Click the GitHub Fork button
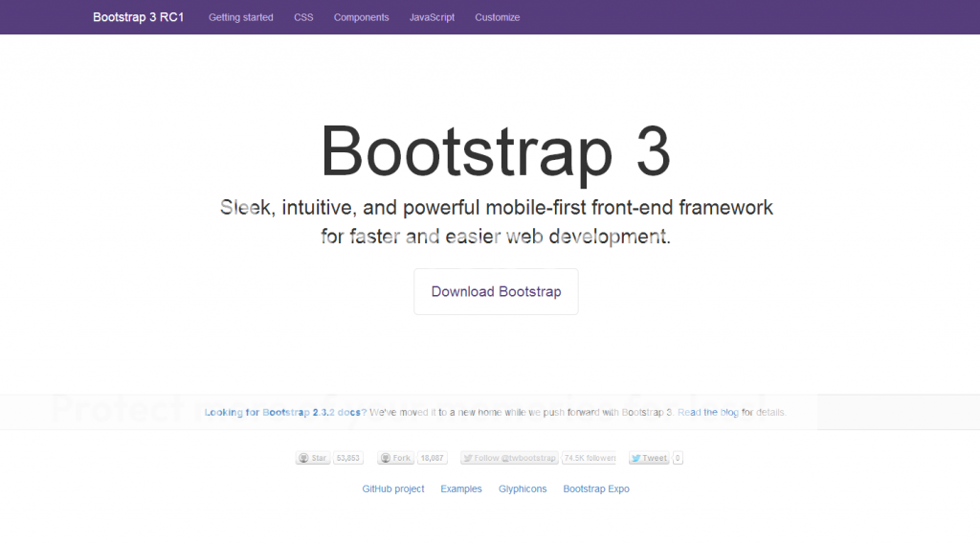The width and height of the screenshot is (980, 545). click(395, 458)
